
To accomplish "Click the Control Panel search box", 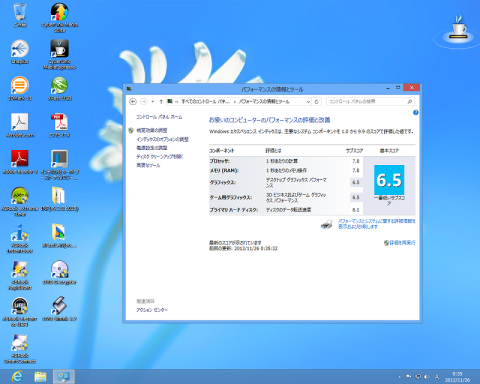I will pos(370,101).
